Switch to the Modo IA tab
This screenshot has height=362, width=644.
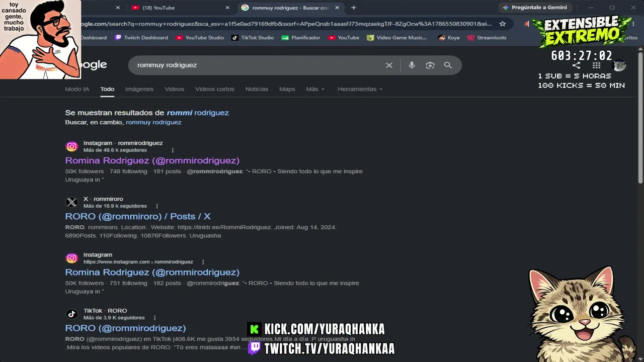77,89
